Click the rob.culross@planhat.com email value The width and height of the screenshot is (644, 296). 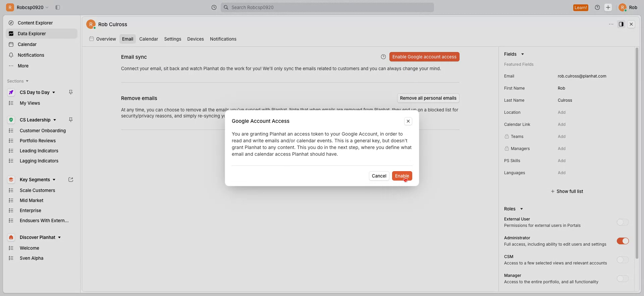pyautogui.click(x=582, y=76)
